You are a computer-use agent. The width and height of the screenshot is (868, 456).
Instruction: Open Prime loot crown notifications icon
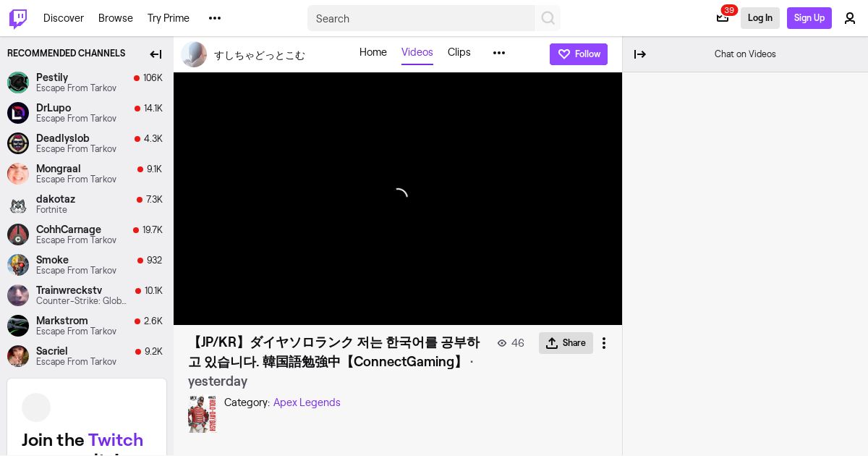(x=723, y=18)
